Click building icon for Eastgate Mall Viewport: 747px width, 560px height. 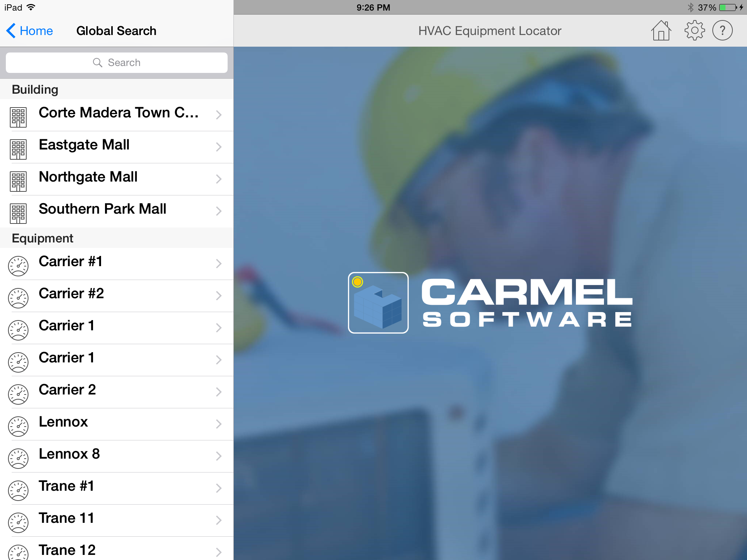[18, 149]
